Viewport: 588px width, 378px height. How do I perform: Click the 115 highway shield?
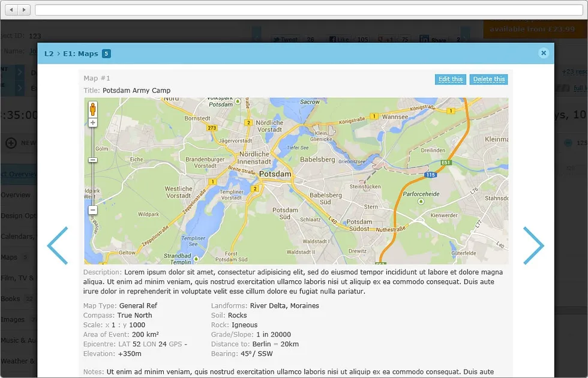[431, 175]
